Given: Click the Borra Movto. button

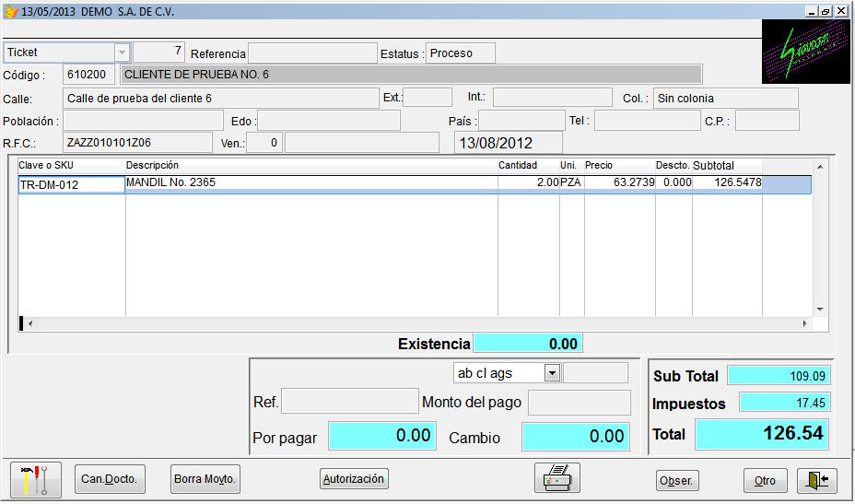Looking at the screenshot, I should (205, 479).
